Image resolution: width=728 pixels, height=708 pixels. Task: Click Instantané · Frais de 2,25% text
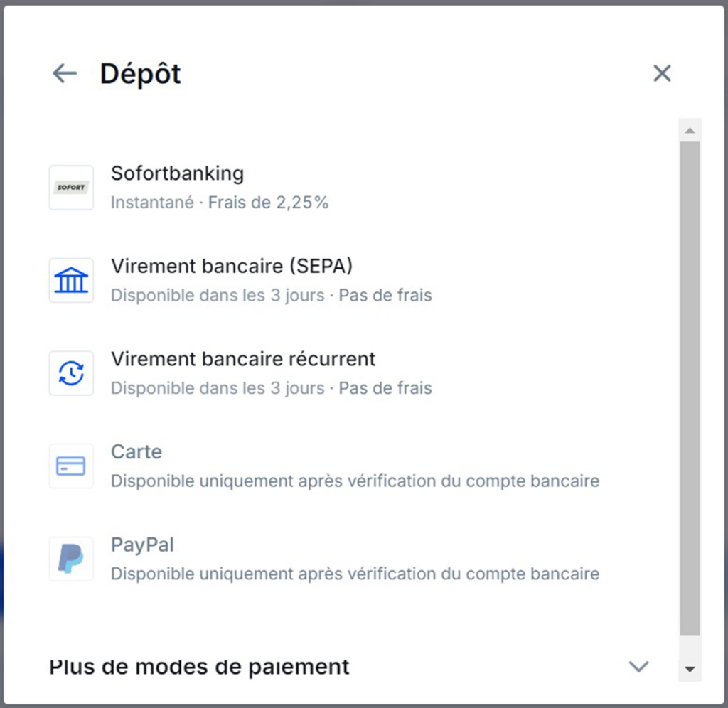220,203
